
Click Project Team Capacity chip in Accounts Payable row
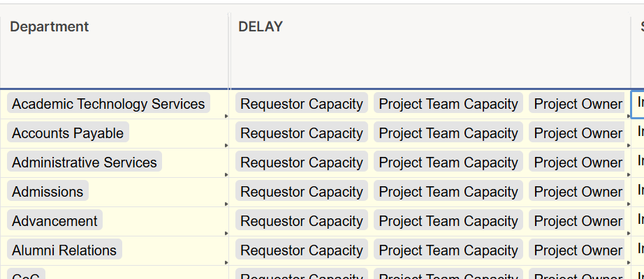[x=448, y=133]
